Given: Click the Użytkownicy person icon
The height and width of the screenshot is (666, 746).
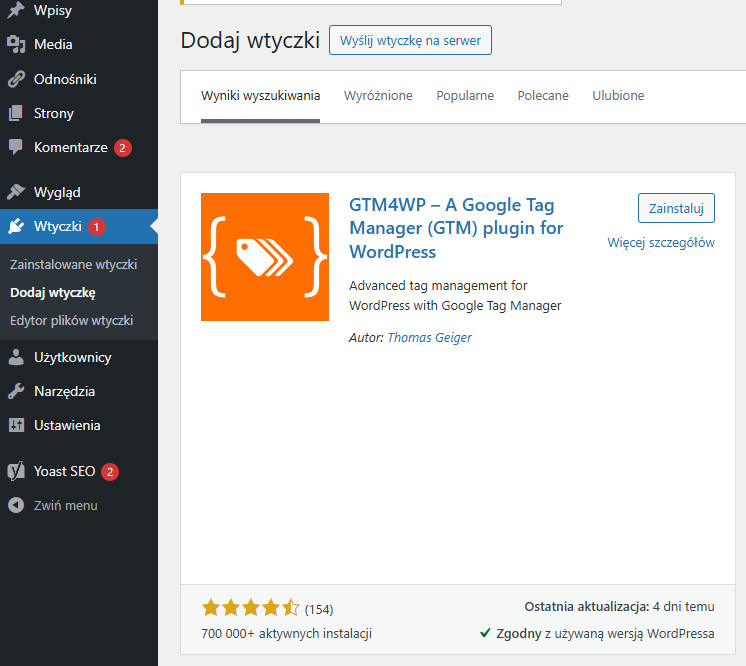Looking at the screenshot, I should click(x=16, y=357).
